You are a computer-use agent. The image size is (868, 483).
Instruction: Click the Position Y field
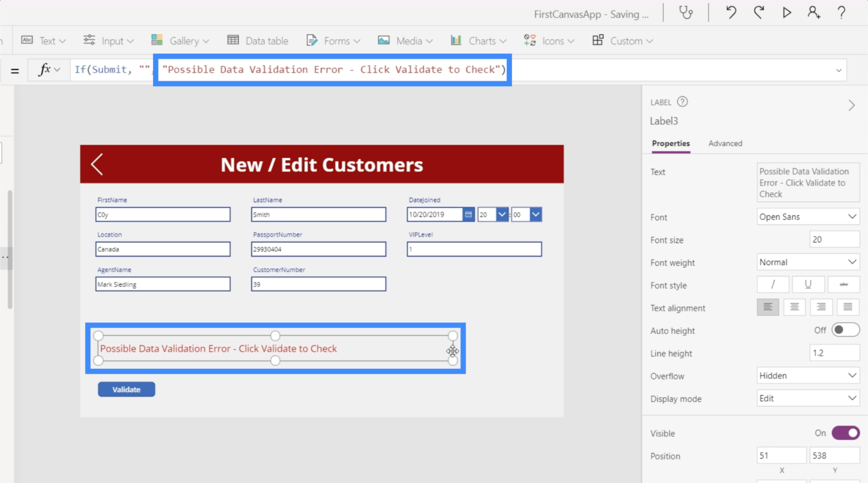834,456
